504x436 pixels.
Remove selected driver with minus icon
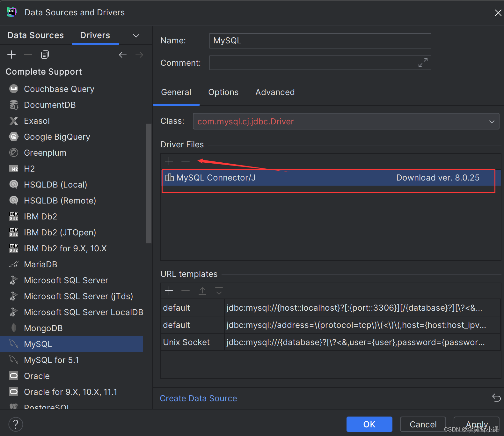pos(28,55)
